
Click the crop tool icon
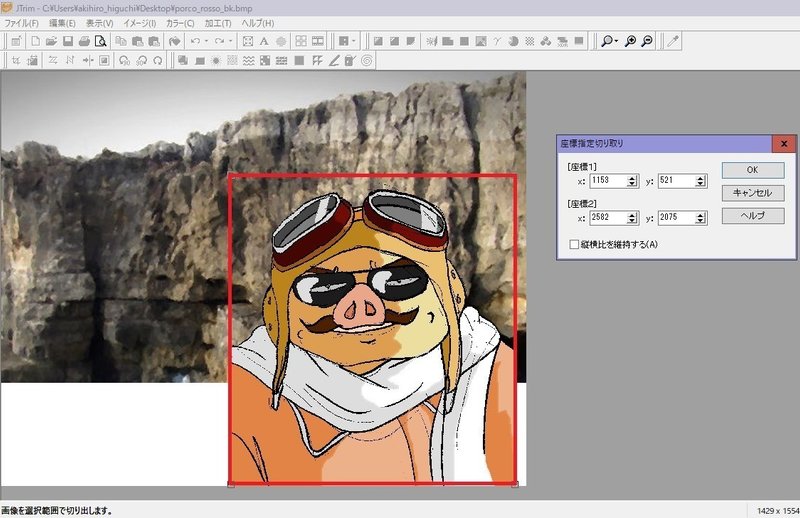(x=16, y=61)
